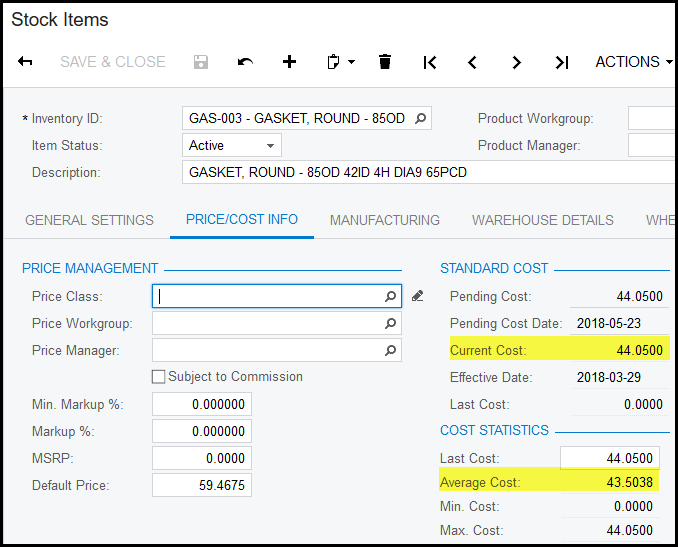Open Inventory ID lookup magnifier
The image size is (678, 547).
pos(421,118)
